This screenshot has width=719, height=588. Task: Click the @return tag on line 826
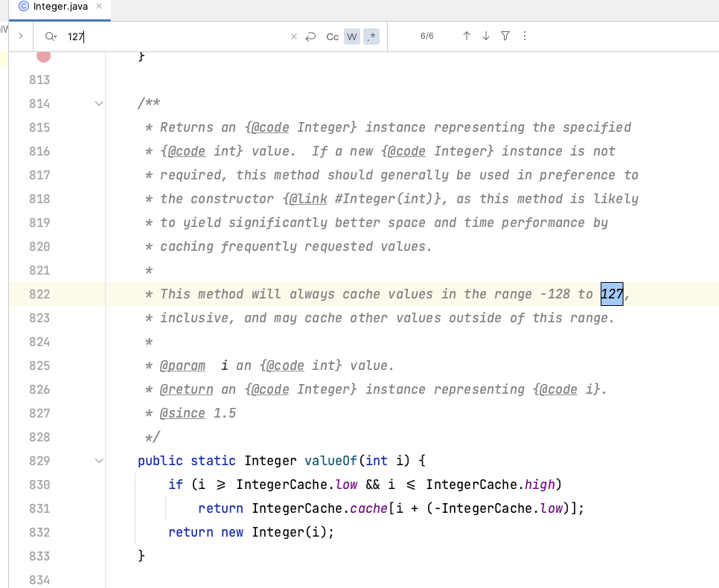coord(186,389)
